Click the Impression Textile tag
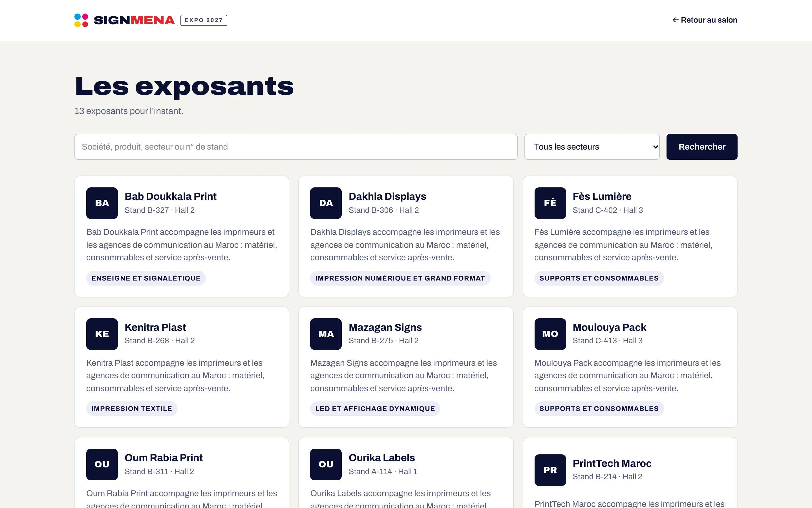 (132, 409)
